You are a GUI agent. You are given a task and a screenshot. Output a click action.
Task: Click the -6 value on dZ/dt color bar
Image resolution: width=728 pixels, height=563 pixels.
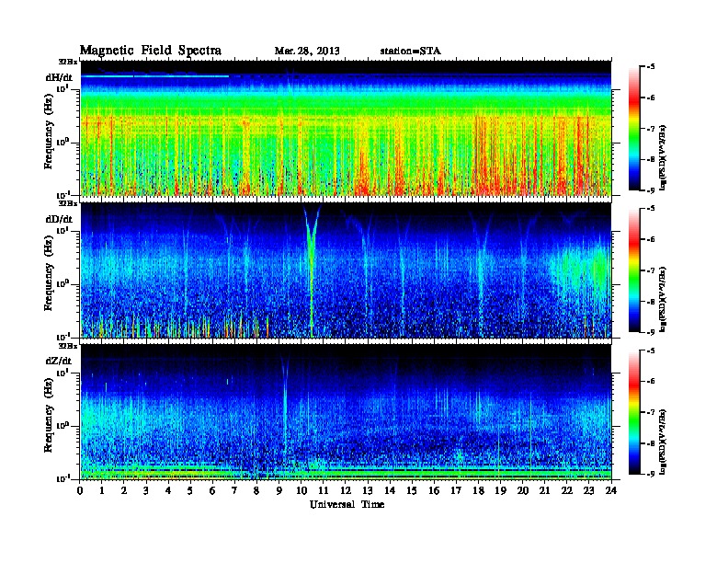tap(652, 381)
